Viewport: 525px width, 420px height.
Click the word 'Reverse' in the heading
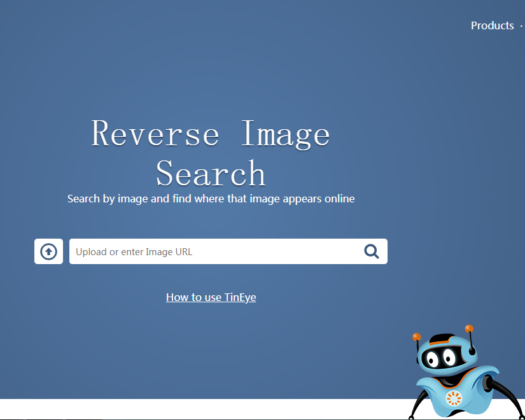tap(155, 134)
